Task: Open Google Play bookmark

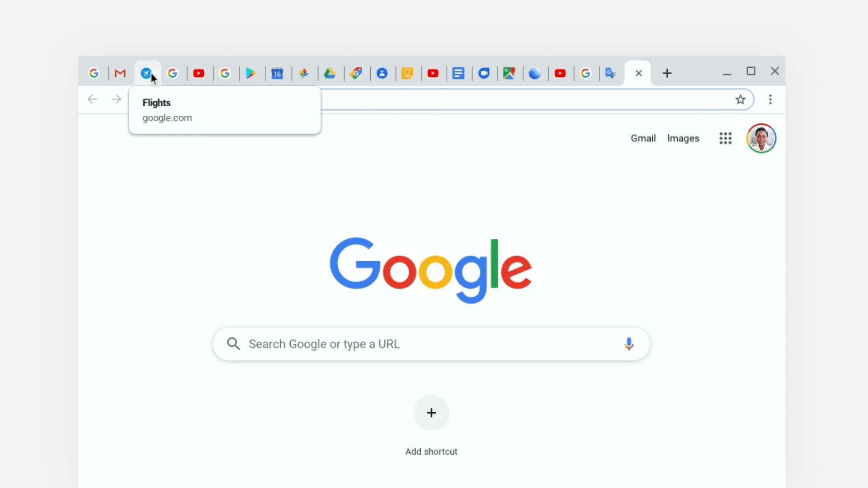Action: [251, 73]
